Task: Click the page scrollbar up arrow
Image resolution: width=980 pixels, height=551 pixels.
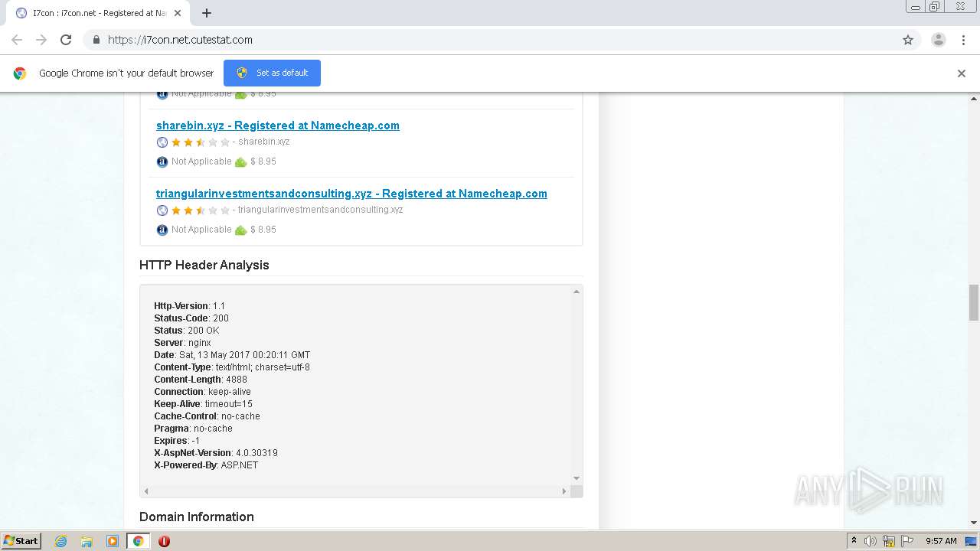Action: tap(974, 99)
